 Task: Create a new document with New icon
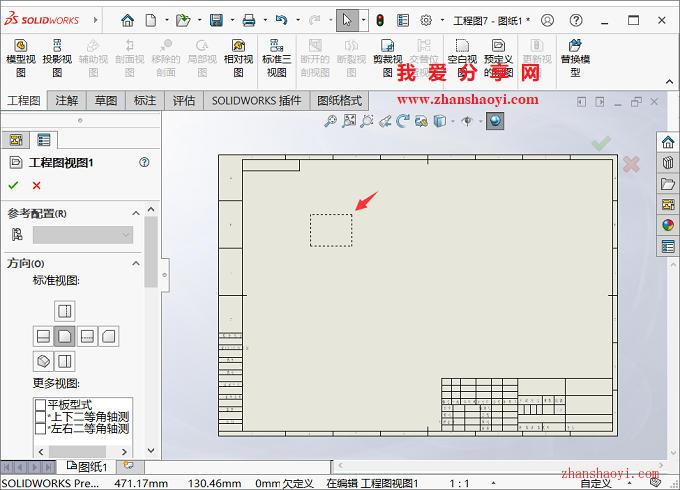(150, 20)
